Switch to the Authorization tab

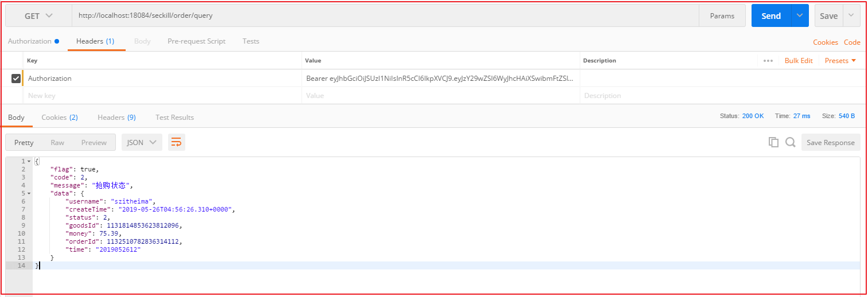pyautogui.click(x=33, y=41)
